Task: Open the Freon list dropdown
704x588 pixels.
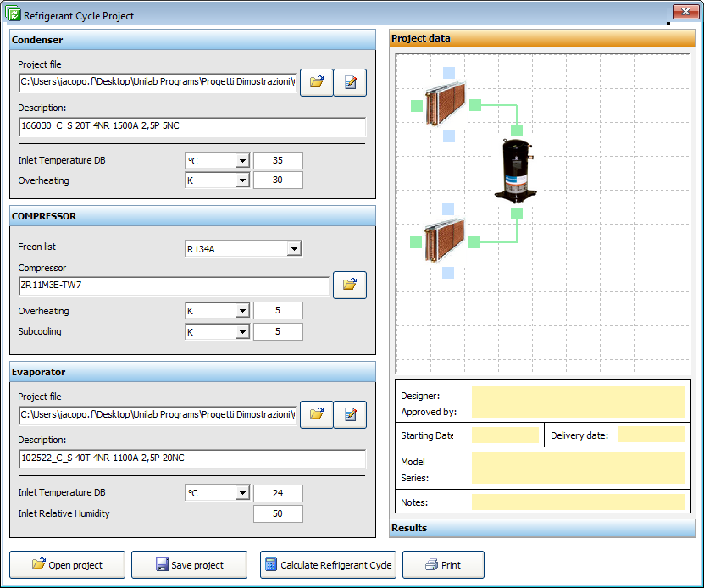Action: pos(293,248)
